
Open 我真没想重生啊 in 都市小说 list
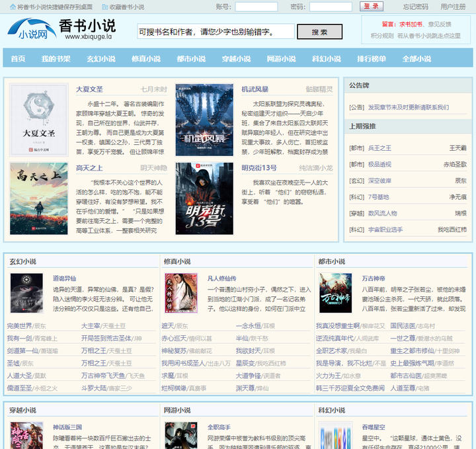click(x=337, y=326)
